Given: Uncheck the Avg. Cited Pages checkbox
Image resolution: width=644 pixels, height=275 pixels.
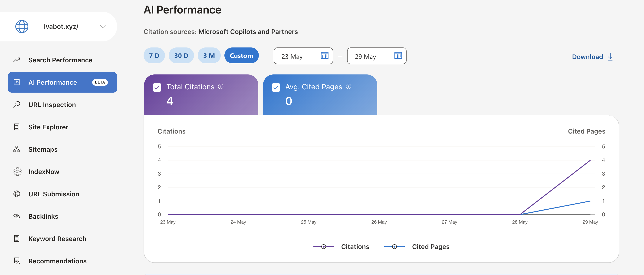Looking at the screenshot, I should pos(276,87).
